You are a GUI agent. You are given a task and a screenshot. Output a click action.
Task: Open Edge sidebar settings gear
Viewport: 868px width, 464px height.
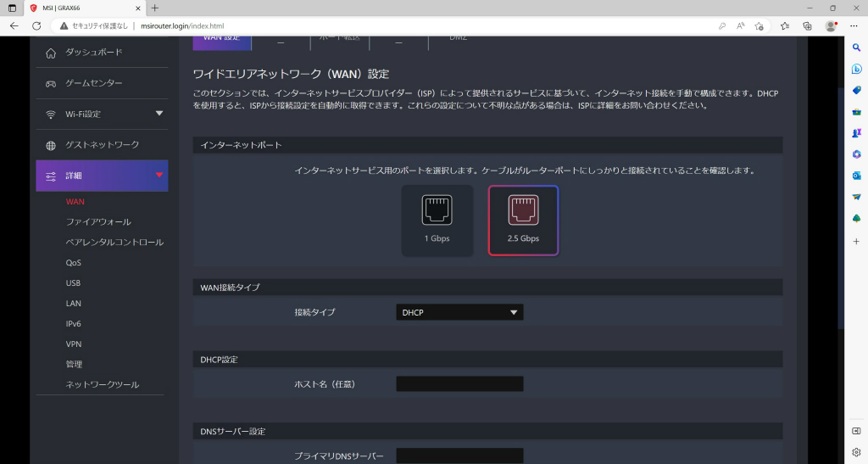point(856,452)
